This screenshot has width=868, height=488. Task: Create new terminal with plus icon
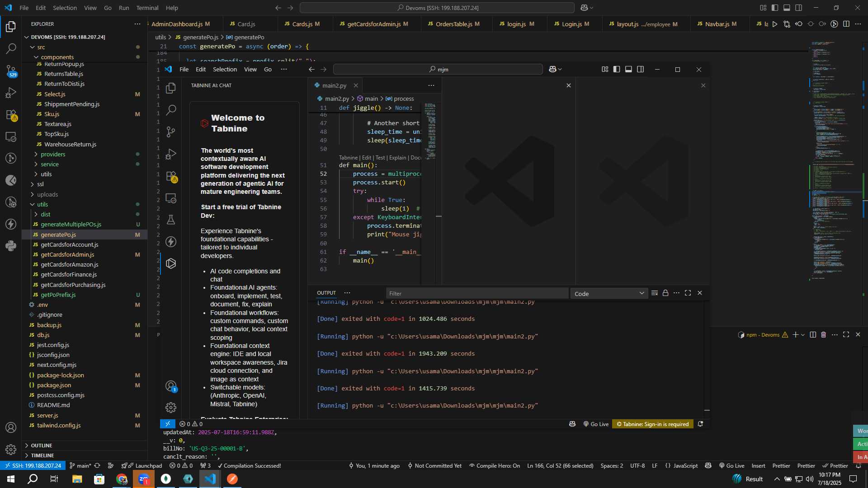pyautogui.click(x=795, y=334)
